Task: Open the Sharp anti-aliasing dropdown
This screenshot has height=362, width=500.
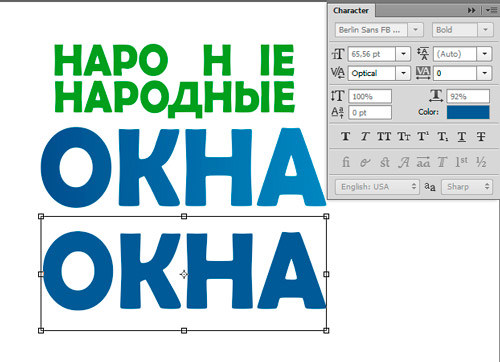Action: click(x=467, y=187)
